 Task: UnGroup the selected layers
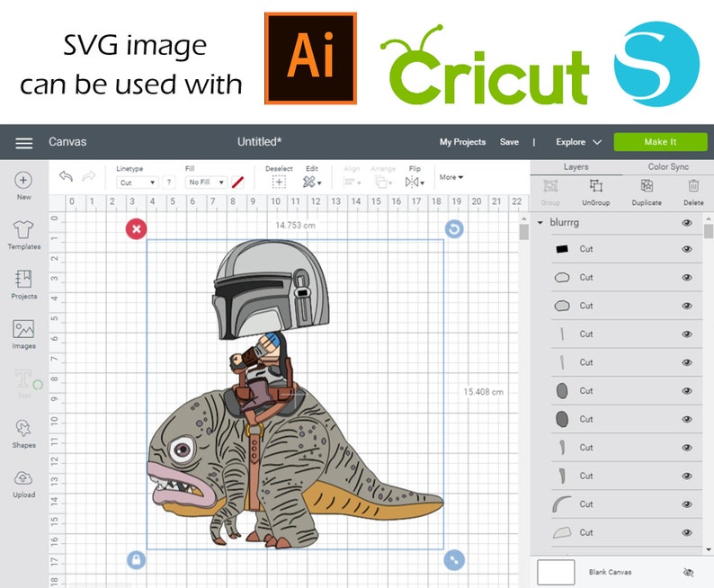click(595, 192)
